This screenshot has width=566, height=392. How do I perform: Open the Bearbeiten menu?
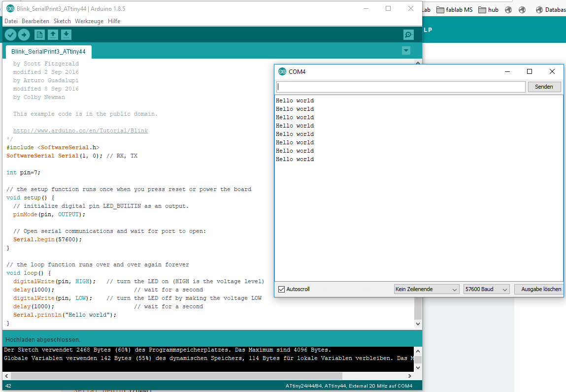[35, 21]
